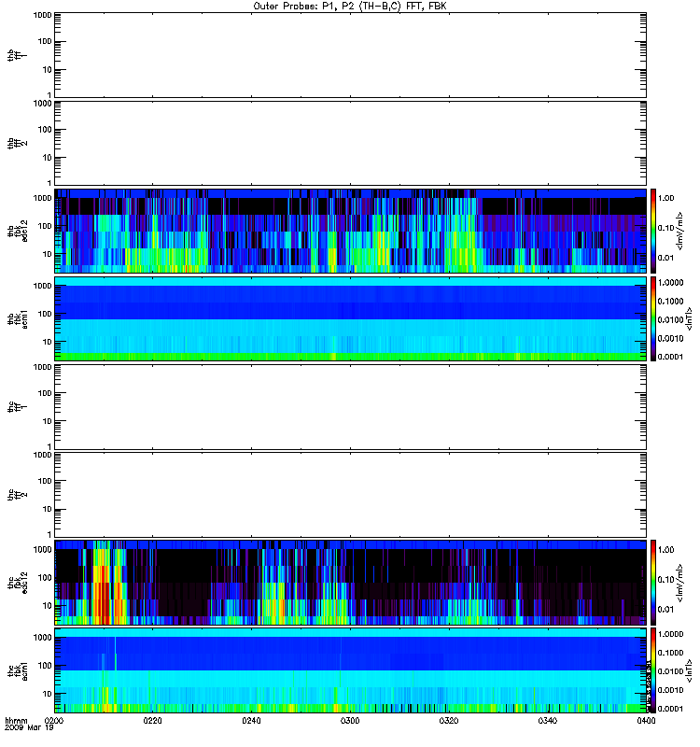Click the '0340' time axis label

(548, 720)
